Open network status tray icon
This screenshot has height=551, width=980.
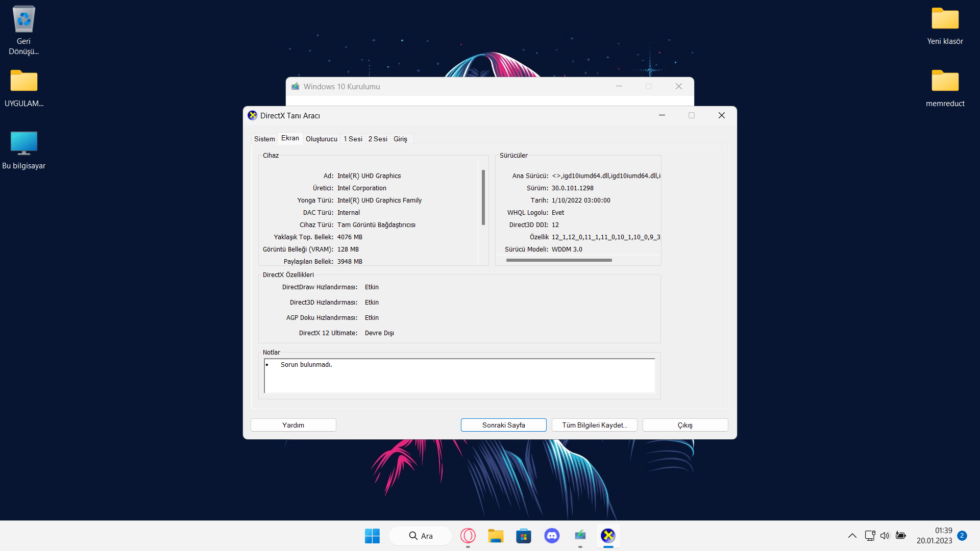point(870,536)
